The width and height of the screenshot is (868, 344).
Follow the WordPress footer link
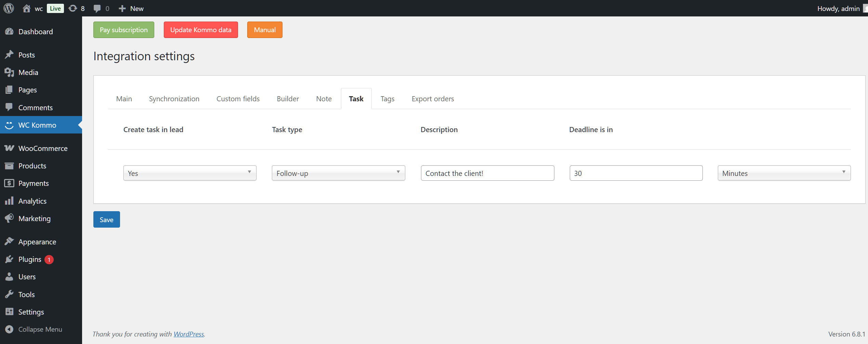tap(188, 334)
